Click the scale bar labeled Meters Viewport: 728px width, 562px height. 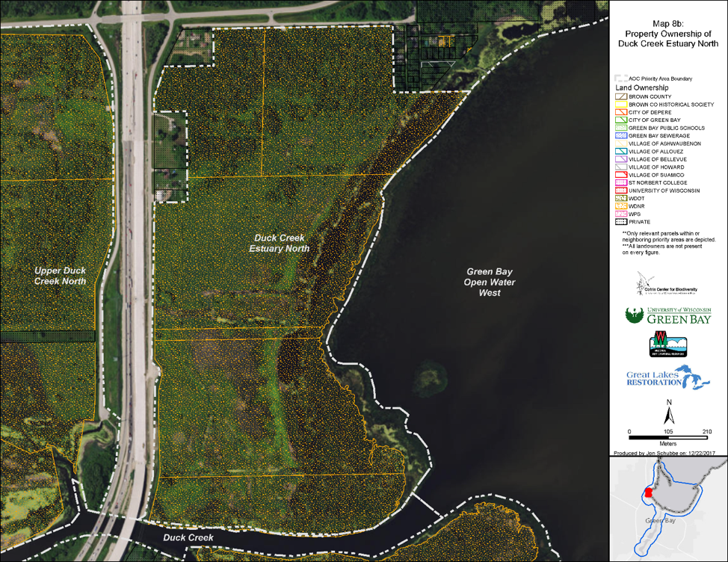click(x=667, y=437)
